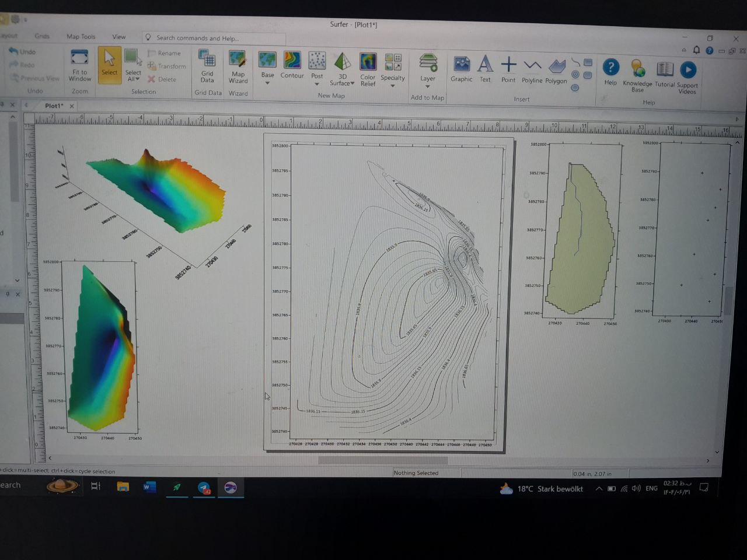Insert a Point symbol tool
Image resolution: width=747 pixels, height=560 pixels.
click(x=508, y=65)
